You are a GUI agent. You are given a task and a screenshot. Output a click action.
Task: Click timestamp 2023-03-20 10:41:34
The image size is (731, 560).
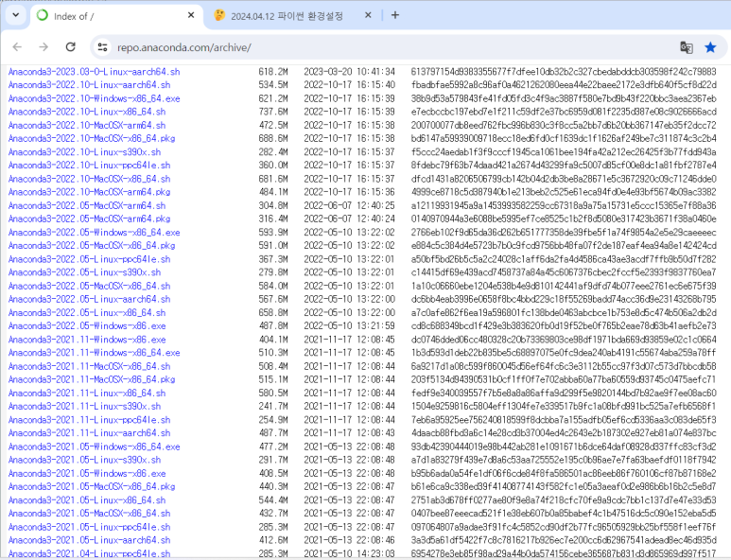349,72
